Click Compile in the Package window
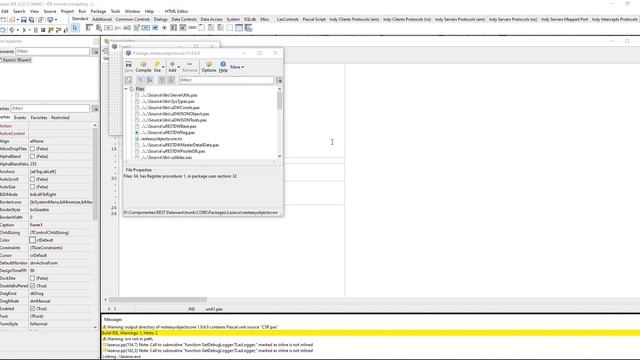 pyautogui.click(x=143, y=67)
